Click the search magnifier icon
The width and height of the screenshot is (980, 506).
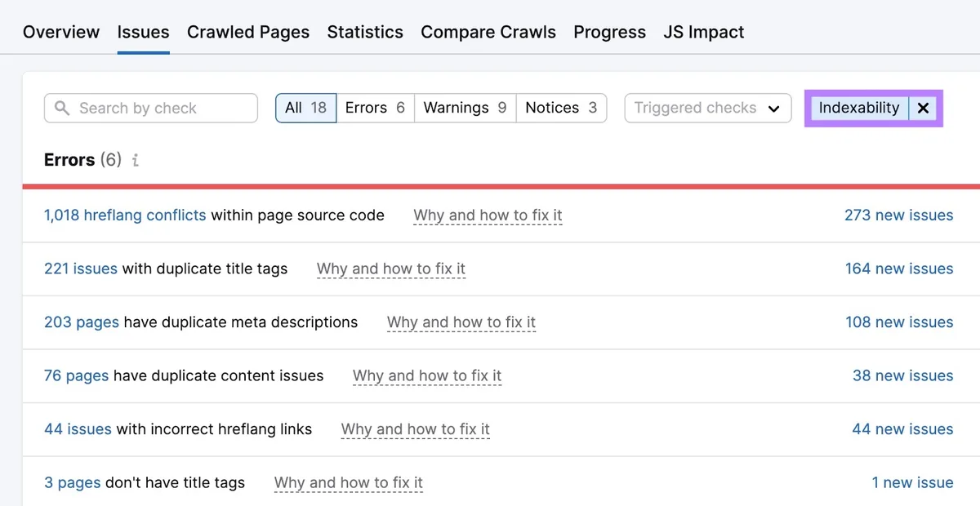tap(62, 108)
